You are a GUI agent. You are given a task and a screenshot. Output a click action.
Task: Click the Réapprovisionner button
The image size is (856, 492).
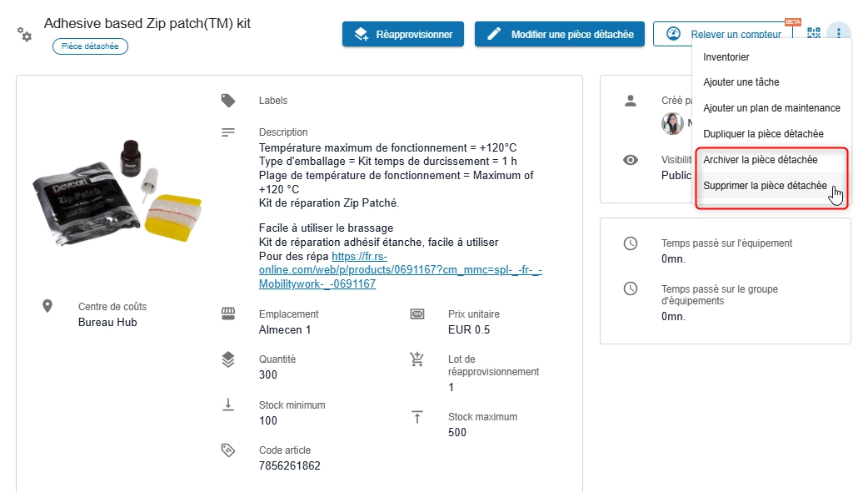click(x=403, y=34)
